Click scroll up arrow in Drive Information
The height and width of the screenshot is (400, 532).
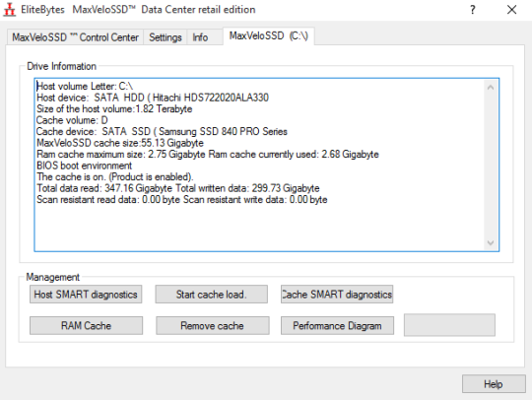pyautogui.click(x=491, y=88)
